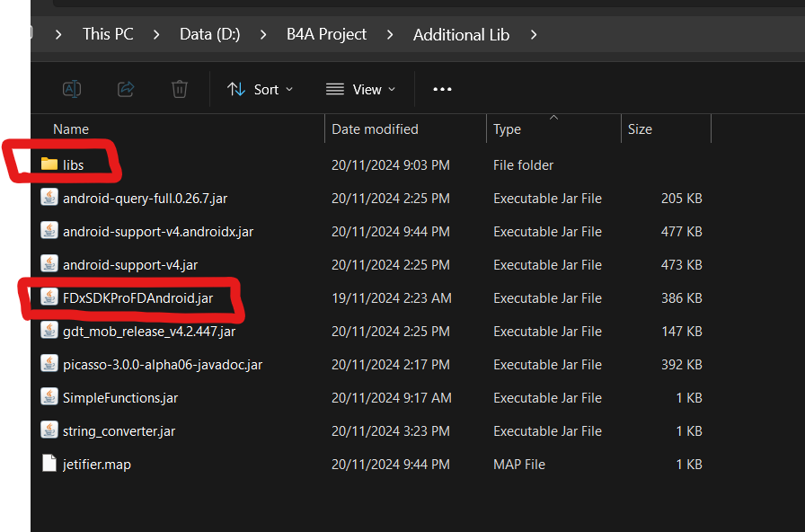Click date 20/11/2024 9:17 AM cell
Viewport: 805px width, 532px height.
[392, 398]
